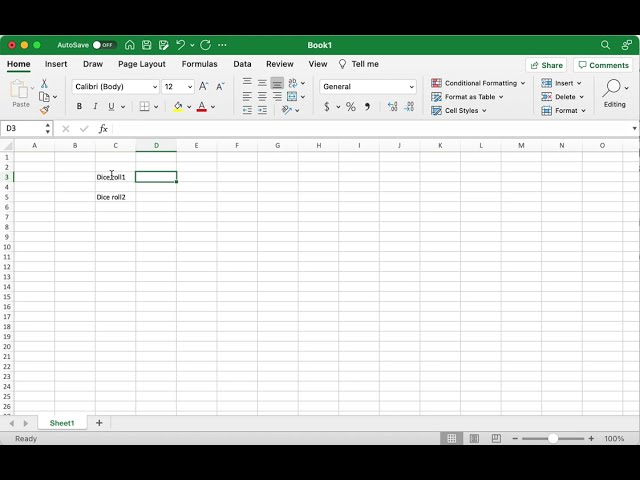Open the search magnifier in title bar

click(x=605, y=45)
